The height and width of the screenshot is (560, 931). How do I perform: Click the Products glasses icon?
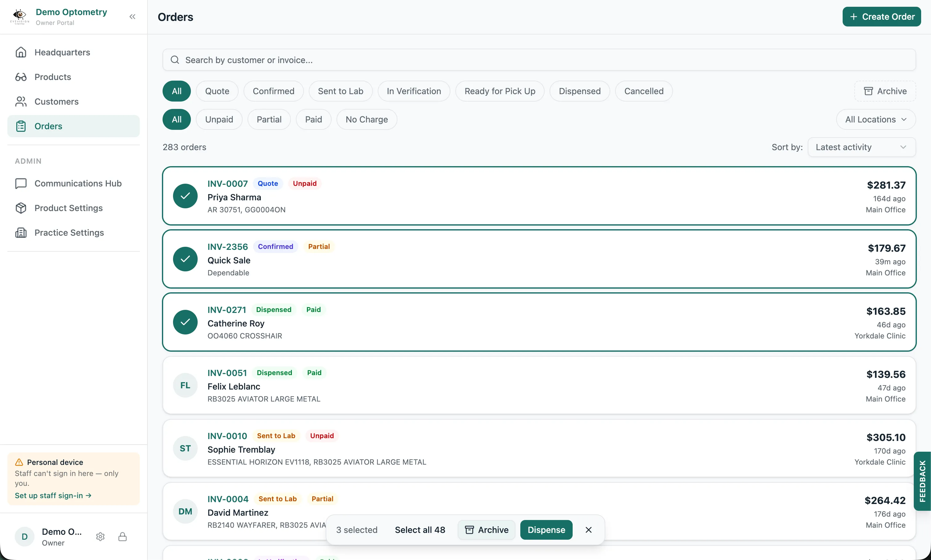pyautogui.click(x=21, y=77)
